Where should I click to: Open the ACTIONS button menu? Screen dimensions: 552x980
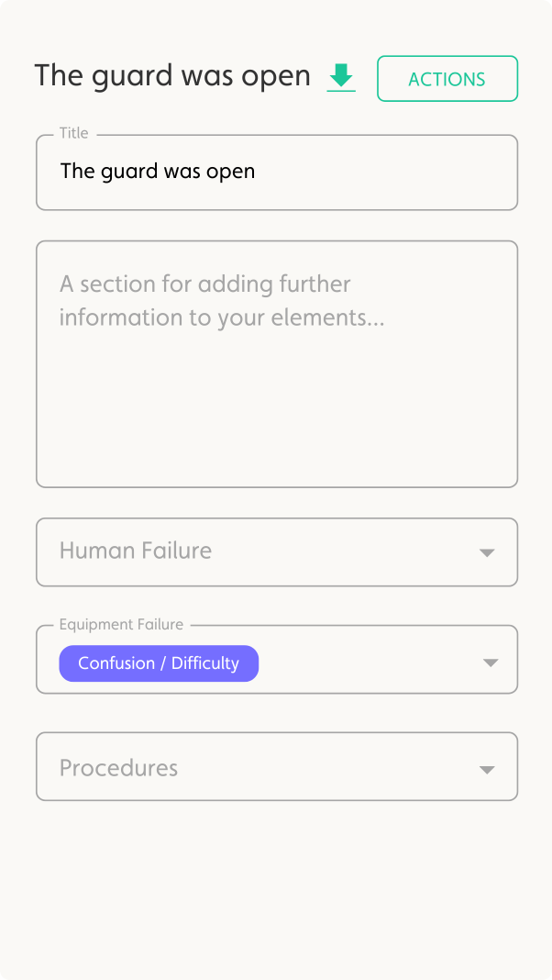pyautogui.click(x=447, y=79)
